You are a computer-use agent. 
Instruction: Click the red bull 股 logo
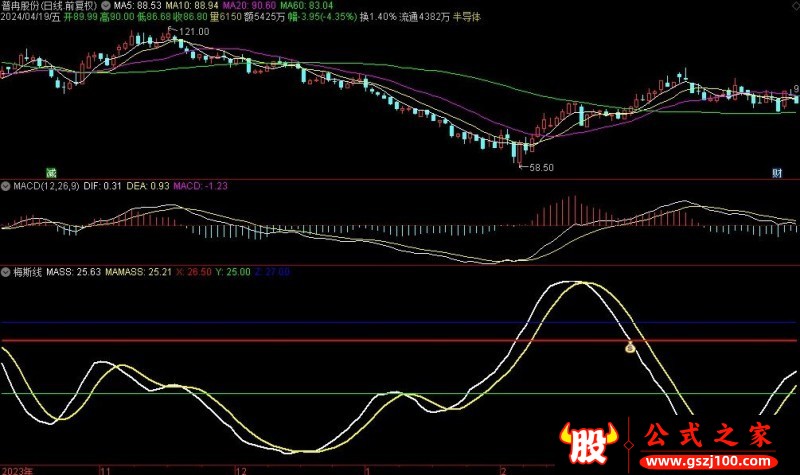coord(582,442)
